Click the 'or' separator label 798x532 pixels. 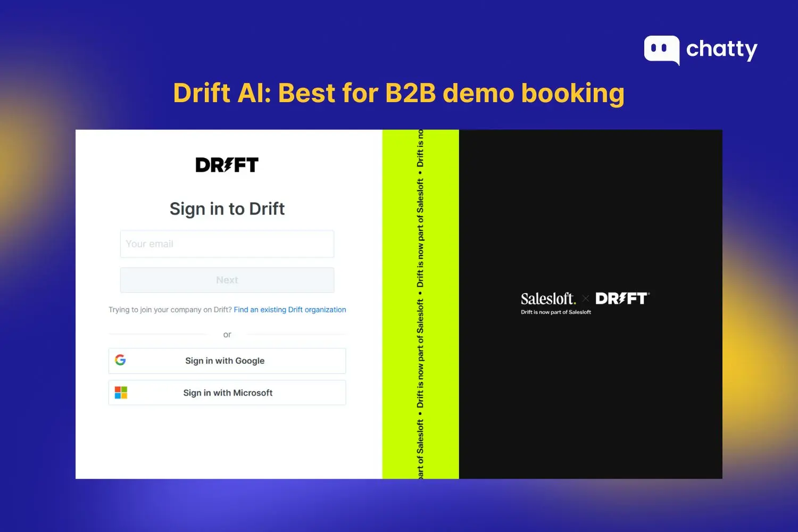point(227,335)
